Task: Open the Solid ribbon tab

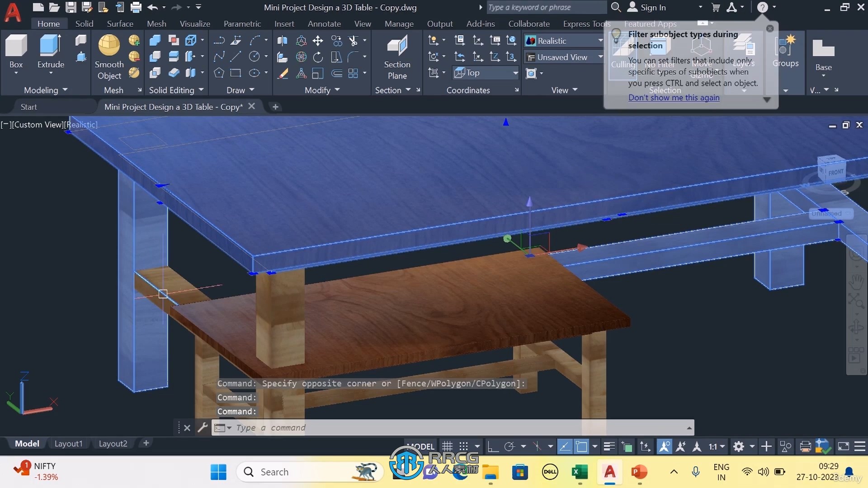Action: coord(84,23)
